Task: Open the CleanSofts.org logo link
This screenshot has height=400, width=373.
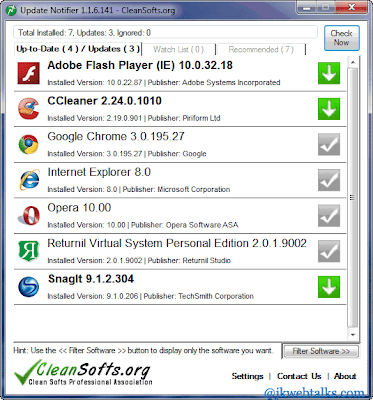Action: (83, 373)
